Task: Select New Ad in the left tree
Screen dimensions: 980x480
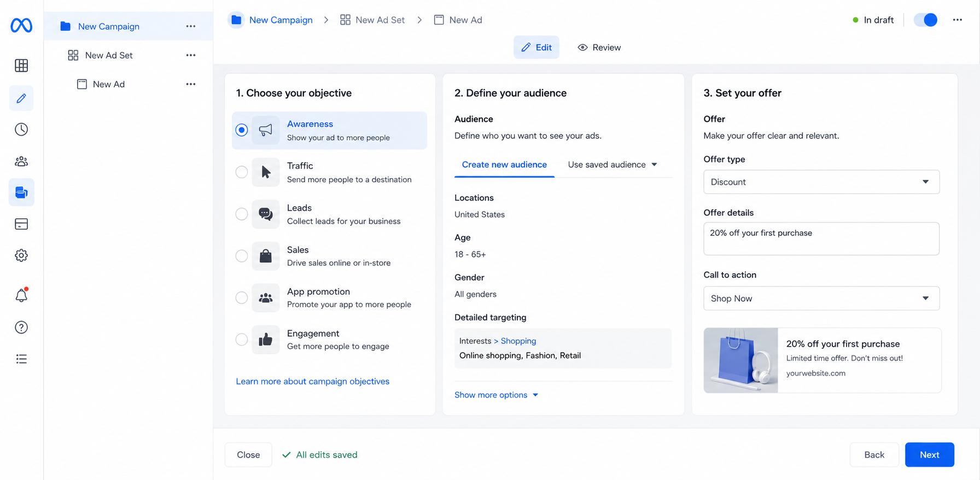Action: 109,84
